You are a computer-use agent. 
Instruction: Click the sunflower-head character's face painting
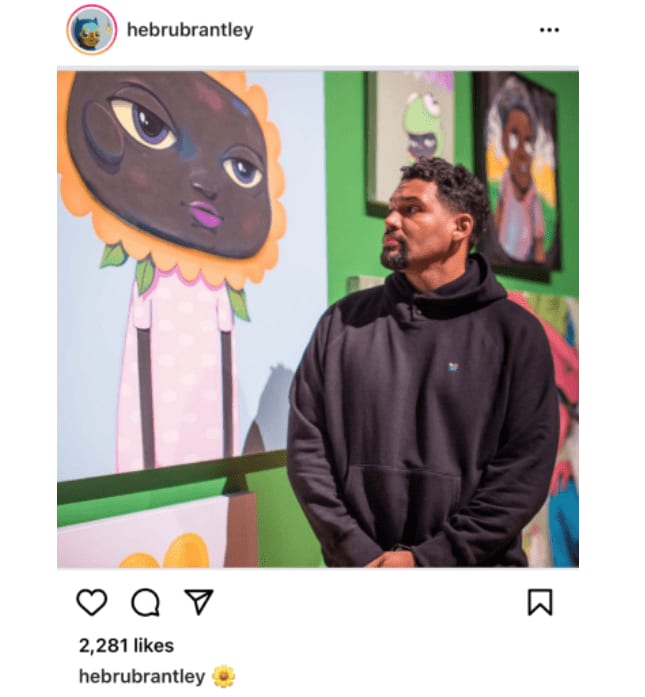tap(171, 164)
